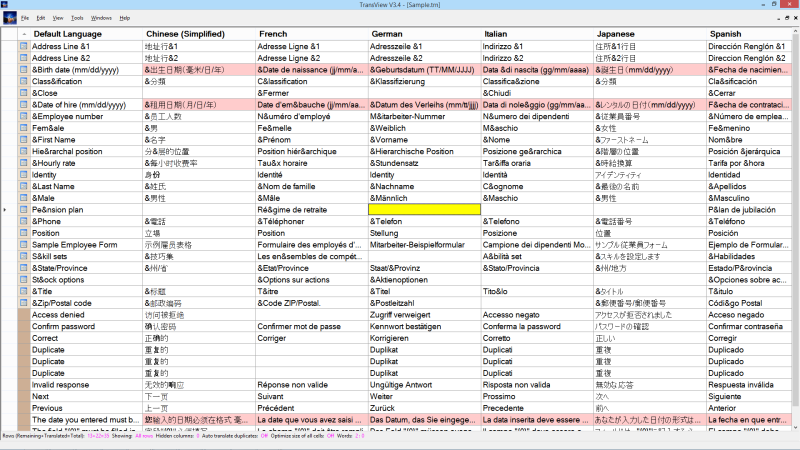Click the row icon beside &Phone

[23, 221]
